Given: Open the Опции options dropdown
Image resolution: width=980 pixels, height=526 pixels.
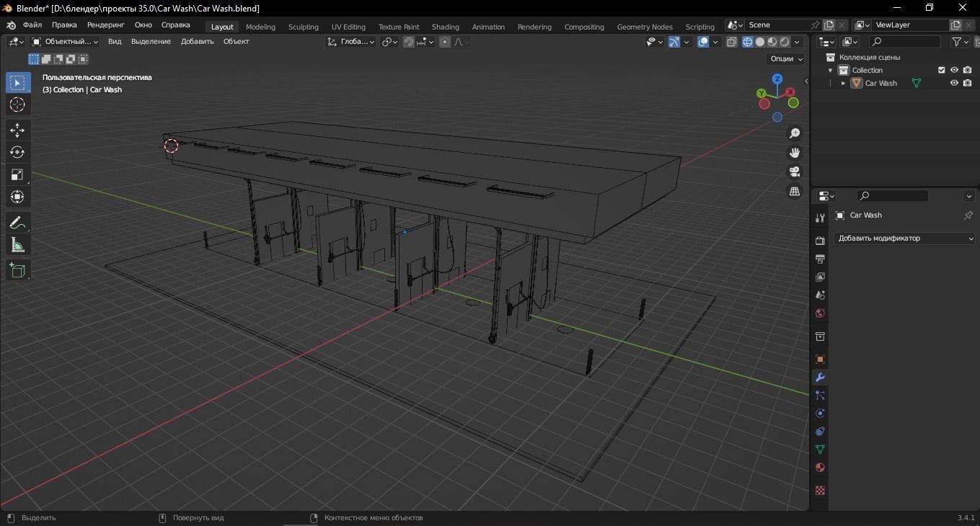Looking at the screenshot, I should [786, 59].
